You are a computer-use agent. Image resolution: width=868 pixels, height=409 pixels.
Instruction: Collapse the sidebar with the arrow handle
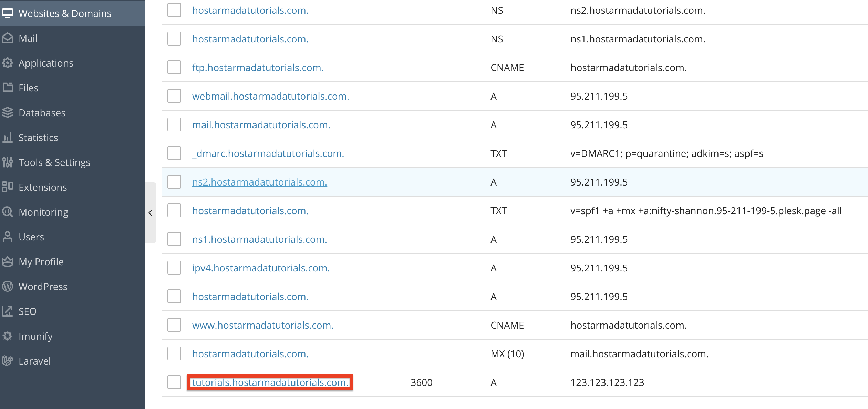151,213
